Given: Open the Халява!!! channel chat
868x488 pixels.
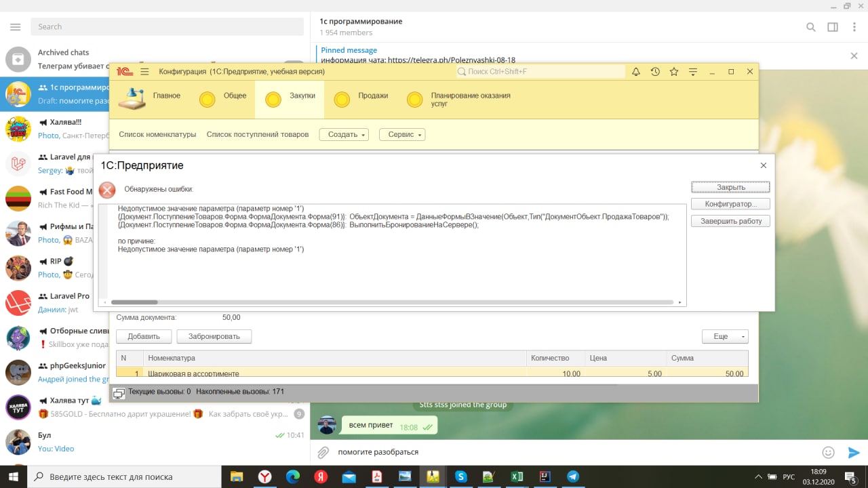Looking at the screenshot, I should coord(54,129).
